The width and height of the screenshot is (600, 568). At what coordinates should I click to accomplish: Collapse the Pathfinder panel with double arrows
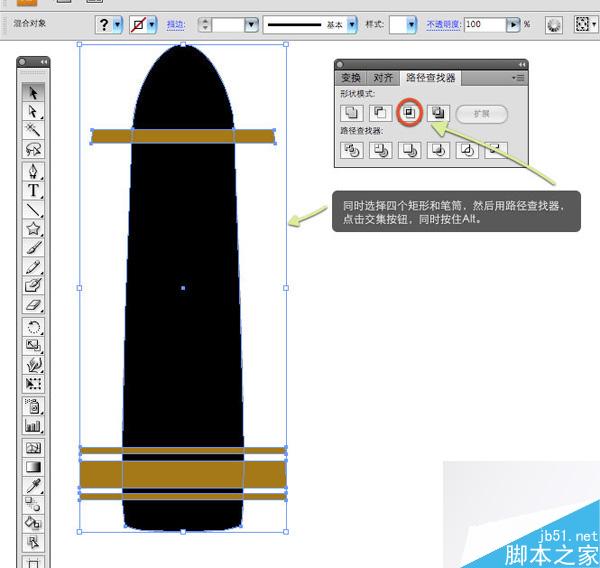(x=522, y=65)
